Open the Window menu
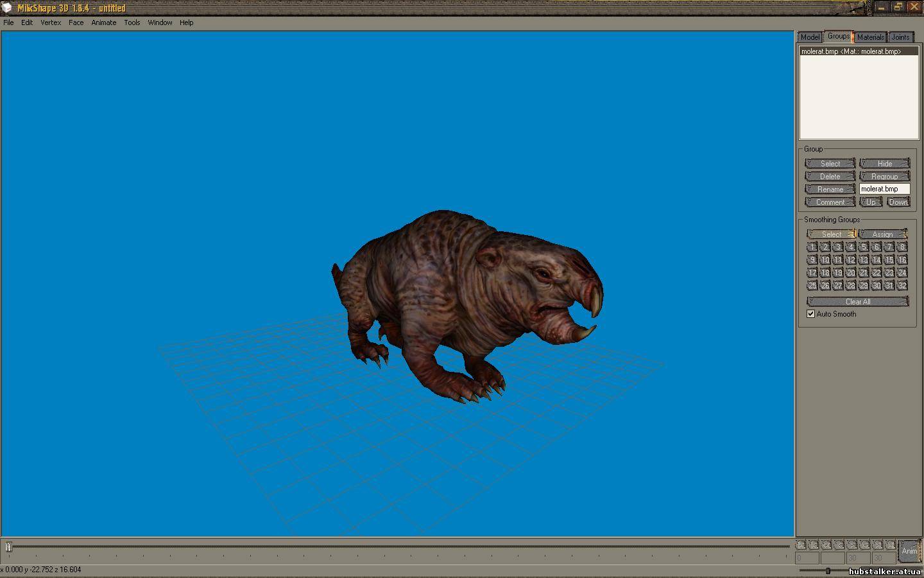Screen dimensions: 924x578 coord(160,22)
